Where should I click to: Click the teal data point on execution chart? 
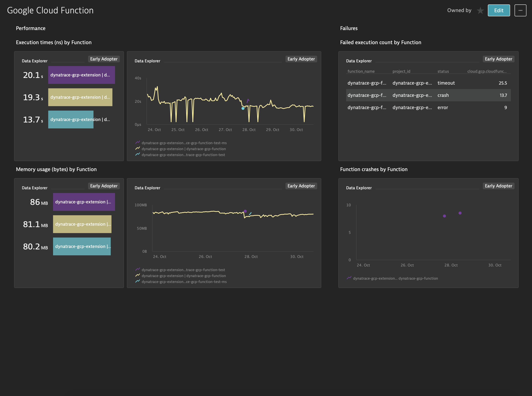(243, 108)
